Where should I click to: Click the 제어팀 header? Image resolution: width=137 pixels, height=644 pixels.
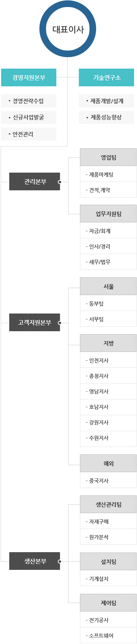[x=108, y=603]
